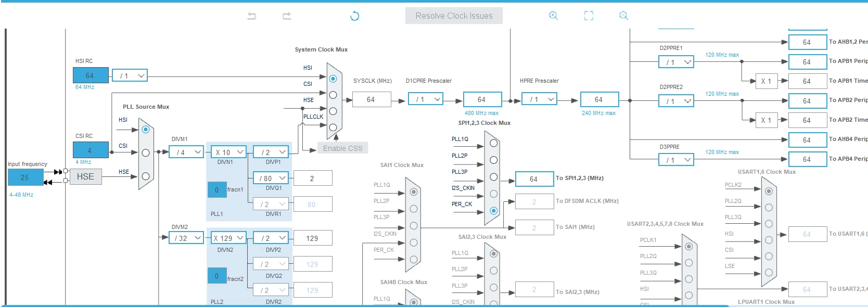This screenshot has height=307, width=868.
Task: Click the SYSCLK (MHz) 64 field
Action: click(372, 99)
